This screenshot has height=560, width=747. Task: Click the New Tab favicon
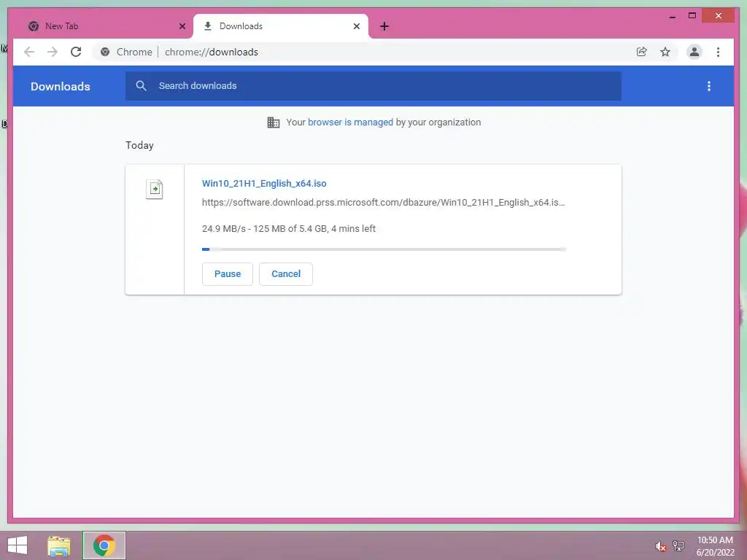[34, 26]
